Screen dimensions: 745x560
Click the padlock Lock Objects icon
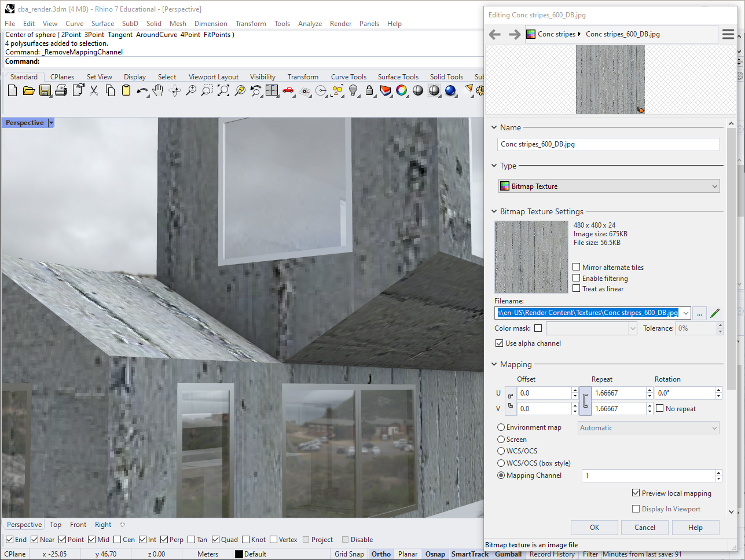[369, 90]
